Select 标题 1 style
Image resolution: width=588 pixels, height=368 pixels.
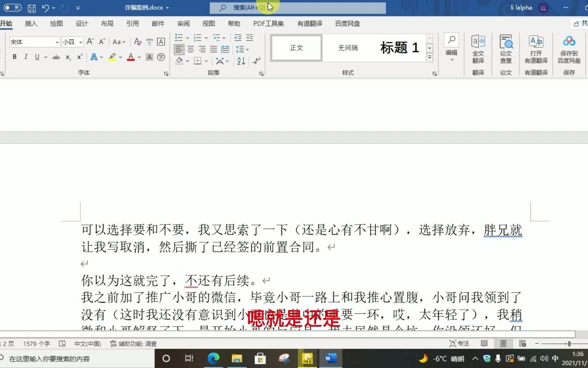[399, 48]
